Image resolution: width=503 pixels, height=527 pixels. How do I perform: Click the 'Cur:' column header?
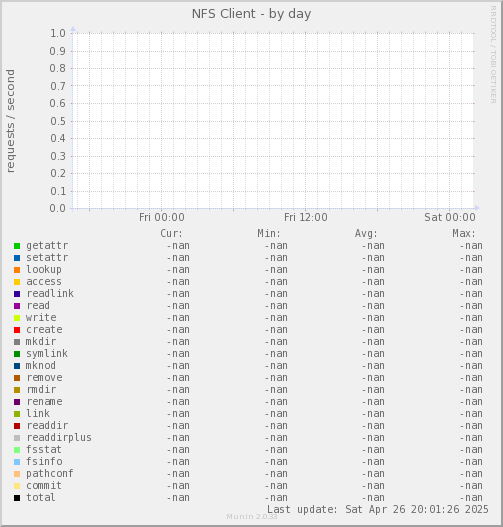[171, 233]
